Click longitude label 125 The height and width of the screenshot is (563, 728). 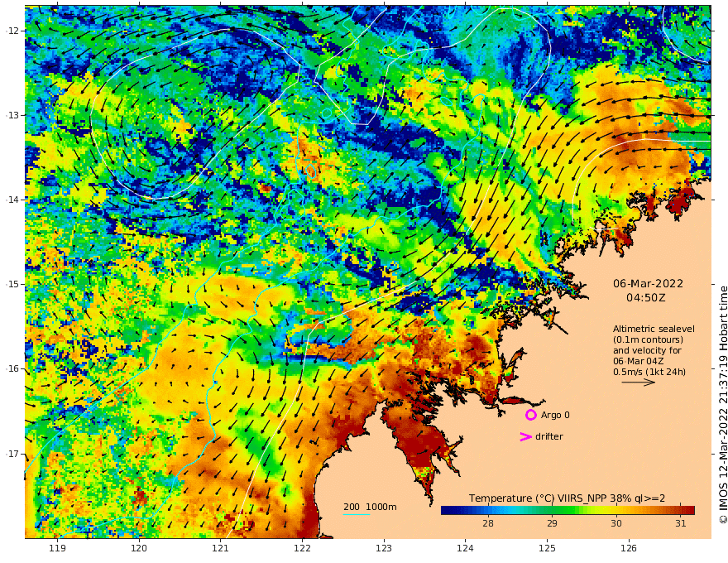pos(547,548)
